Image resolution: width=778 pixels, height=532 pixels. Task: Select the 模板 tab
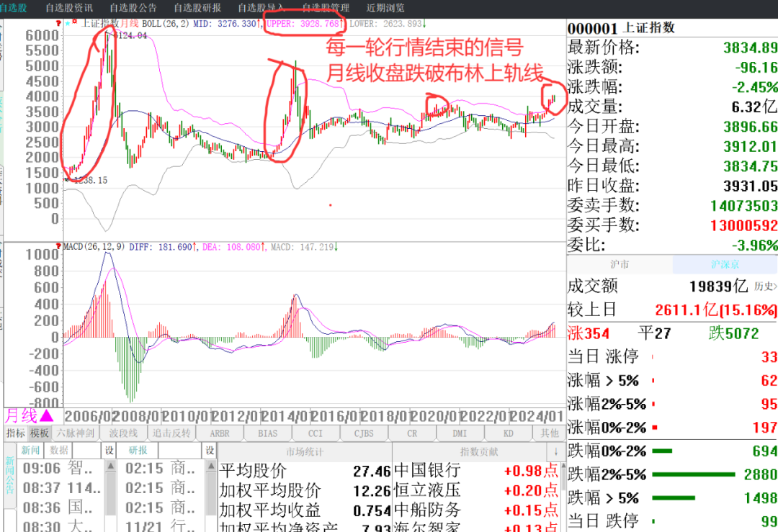coord(39,433)
